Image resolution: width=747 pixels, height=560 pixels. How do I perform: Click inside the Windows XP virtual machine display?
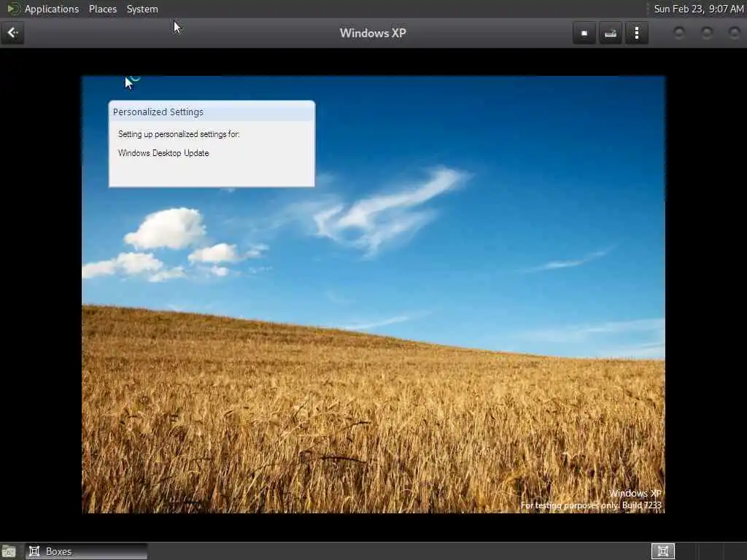373,295
